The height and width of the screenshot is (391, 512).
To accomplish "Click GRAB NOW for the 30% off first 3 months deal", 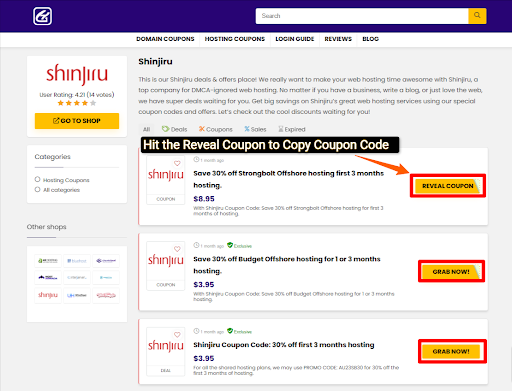I will click(451, 351).
